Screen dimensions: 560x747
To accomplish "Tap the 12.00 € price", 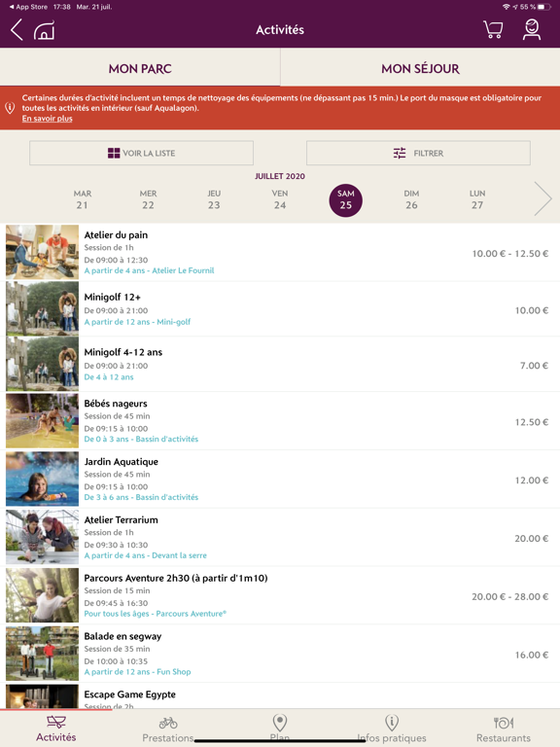I will 532,480.
